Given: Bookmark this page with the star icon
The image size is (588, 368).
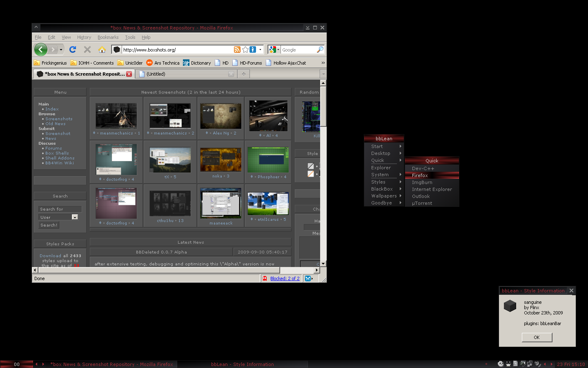Looking at the screenshot, I should click(245, 49).
